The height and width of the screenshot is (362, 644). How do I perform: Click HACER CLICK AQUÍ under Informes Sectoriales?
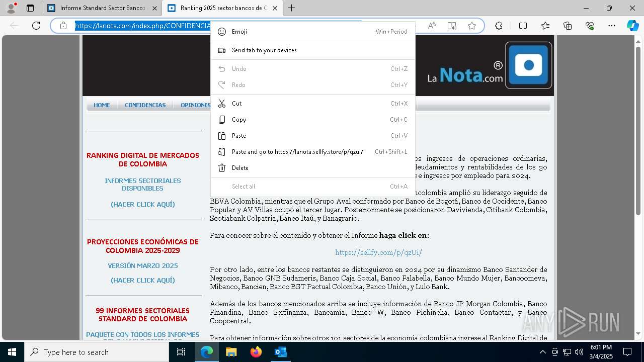click(x=143, y=205)
